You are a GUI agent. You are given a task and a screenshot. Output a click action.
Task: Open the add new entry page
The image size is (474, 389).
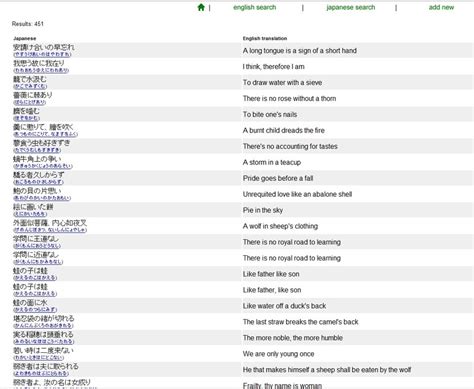[441, 7]
